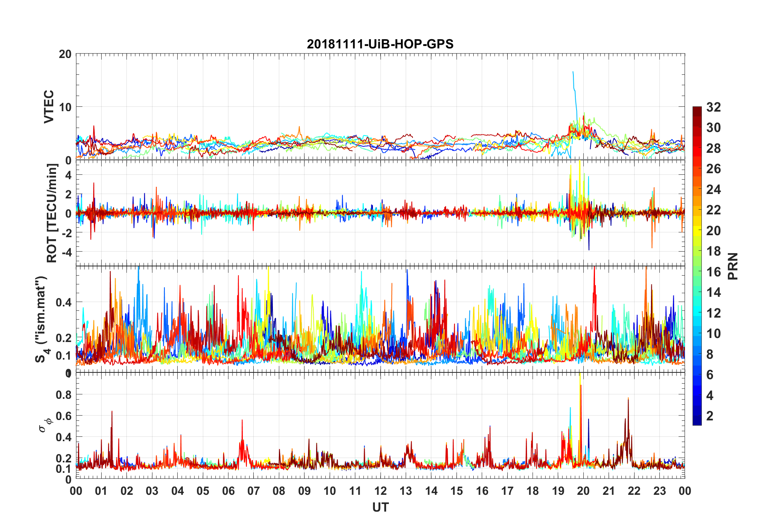This screenshot has width=761, height=532.
Task: Click hour tick 19 on the UT axis
Action: pos(558,491)
